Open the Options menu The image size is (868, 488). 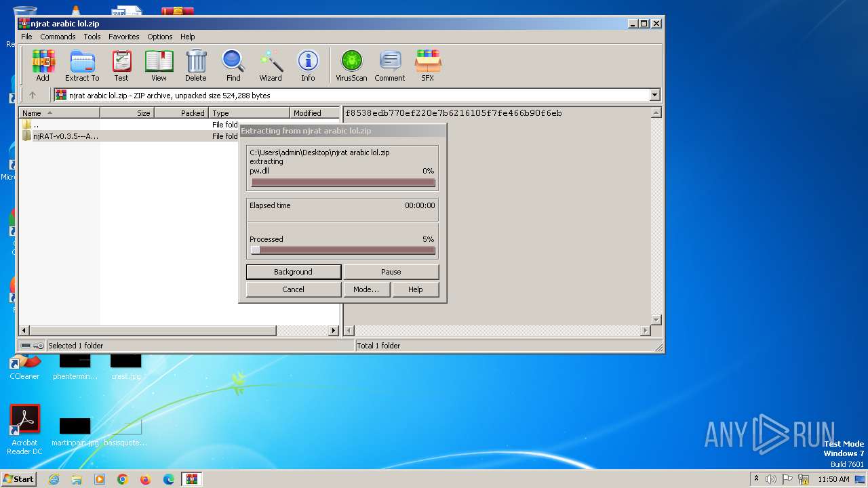(160, 37)
